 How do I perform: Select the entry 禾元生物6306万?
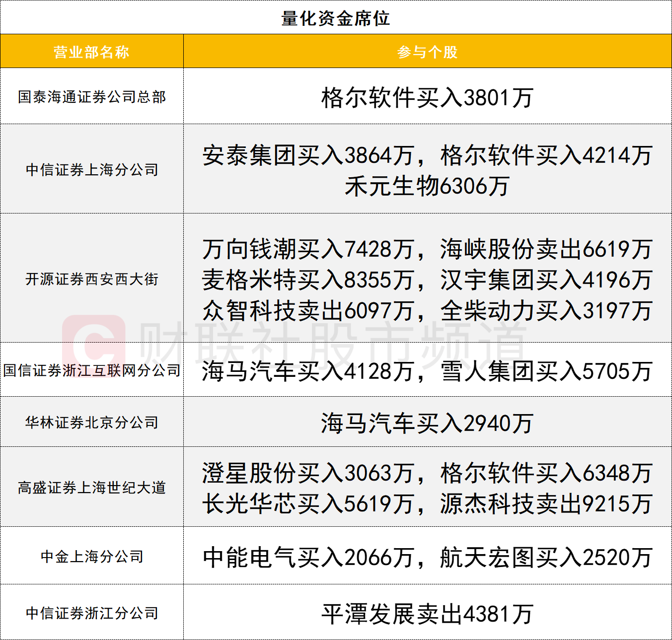click(x=427, y=186)
